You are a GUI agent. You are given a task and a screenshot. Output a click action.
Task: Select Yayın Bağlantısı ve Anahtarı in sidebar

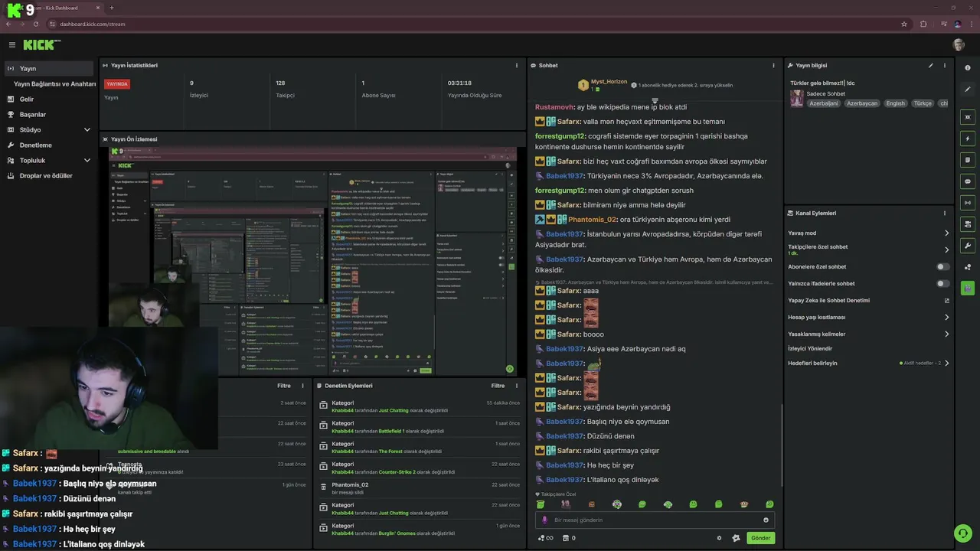coord(54,84)
